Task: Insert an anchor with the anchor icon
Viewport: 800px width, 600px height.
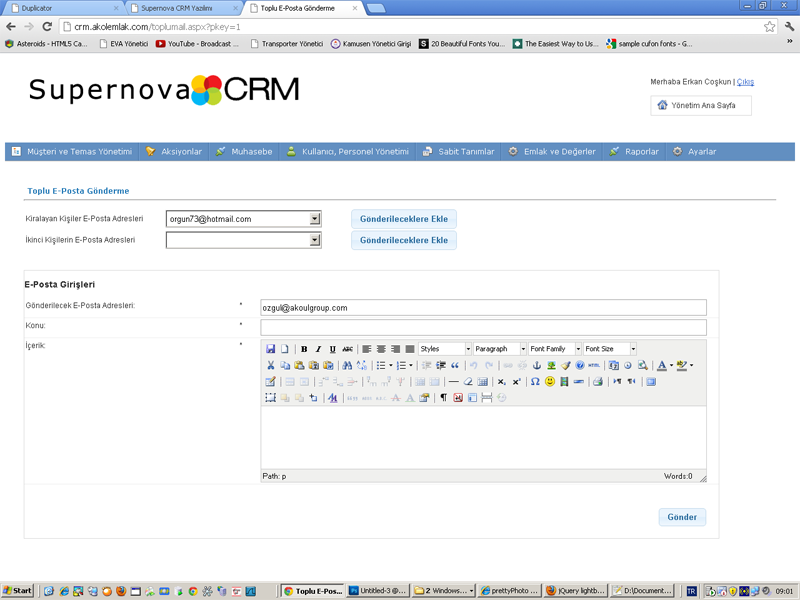Action: (537, 365)
